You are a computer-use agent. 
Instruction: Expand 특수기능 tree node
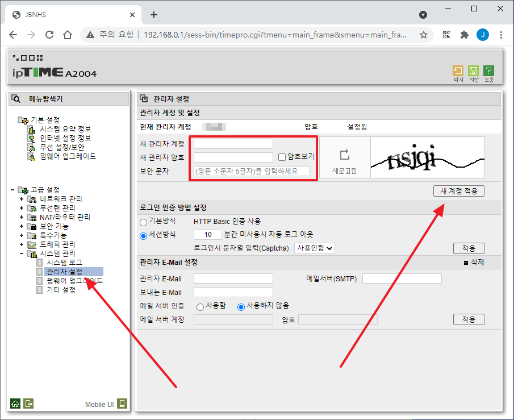(x=22, y=235)
